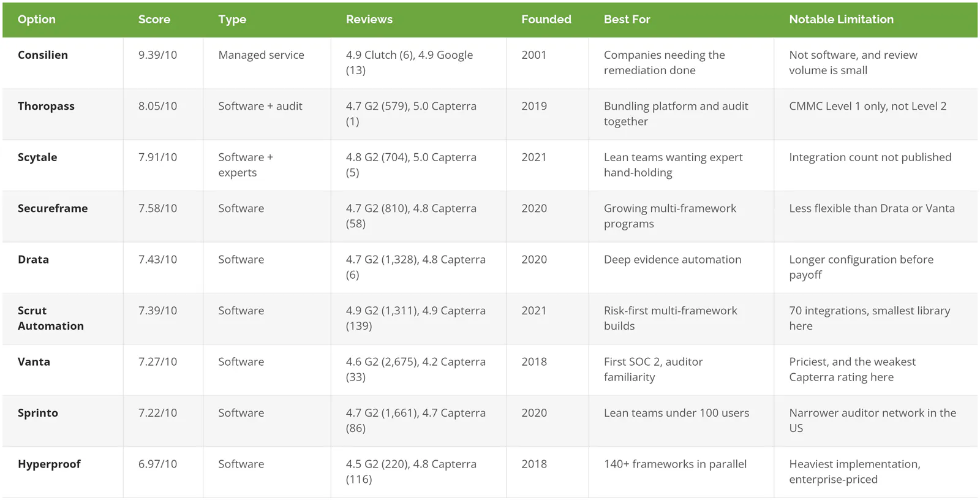
Task: Click the Option column header
Action: coord(37,20)
